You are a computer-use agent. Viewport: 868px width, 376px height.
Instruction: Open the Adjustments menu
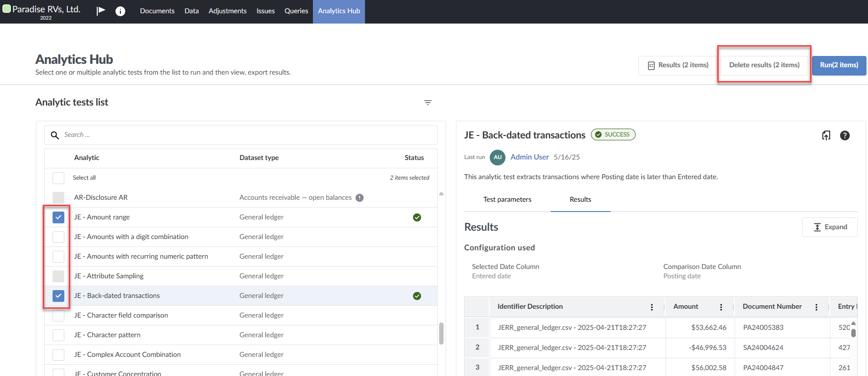tap(227, 11)
